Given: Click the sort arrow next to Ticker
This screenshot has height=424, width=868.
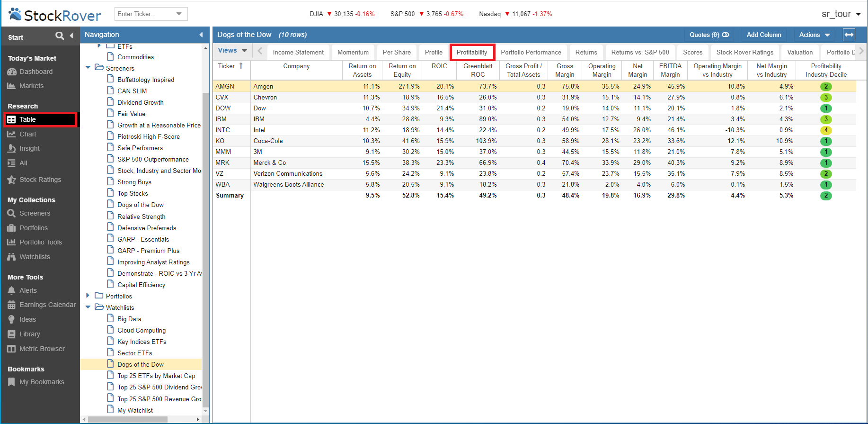Looking at the screenshot, I should click(x=241, y=66).
